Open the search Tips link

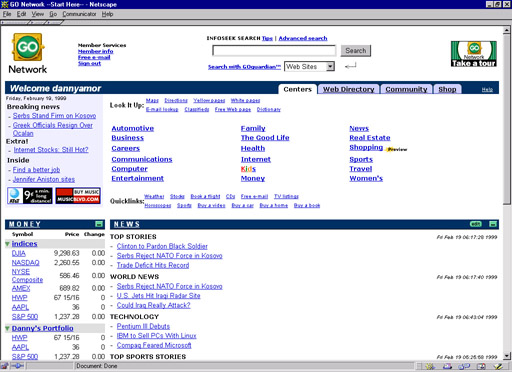point(267,38)
